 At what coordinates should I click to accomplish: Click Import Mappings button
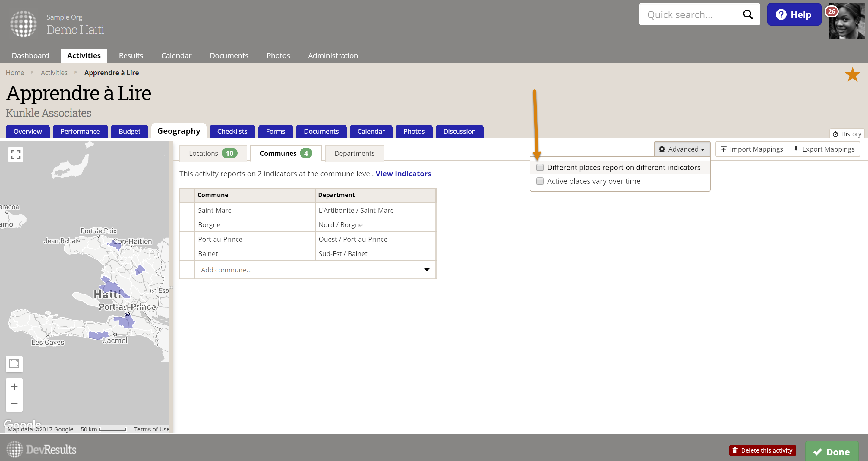tap(751, 149)
